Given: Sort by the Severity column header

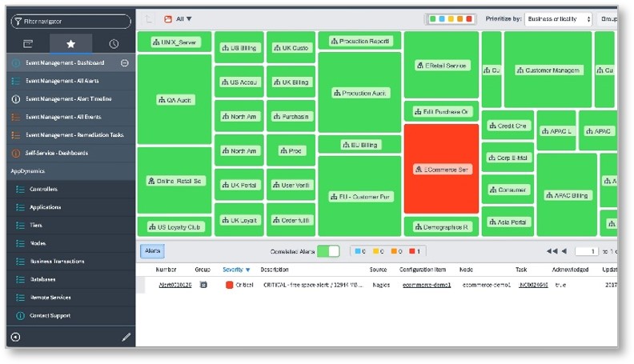Looking at the screenshot, I should 236,270.
